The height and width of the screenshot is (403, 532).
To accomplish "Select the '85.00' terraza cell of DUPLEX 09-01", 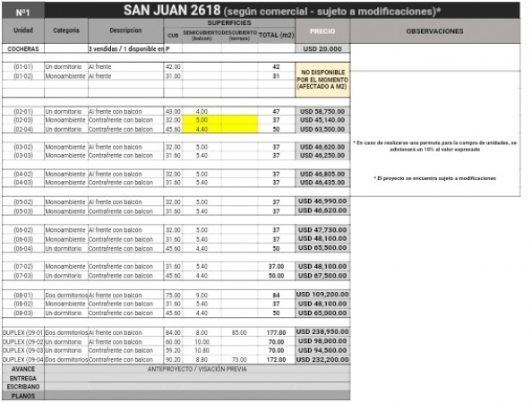I will (239, 333).
